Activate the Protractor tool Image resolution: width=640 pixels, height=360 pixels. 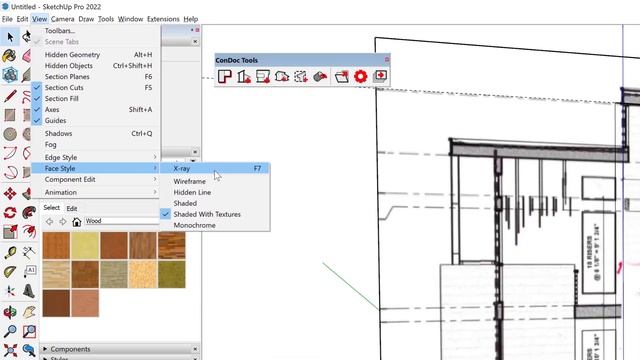coord(10,271)
